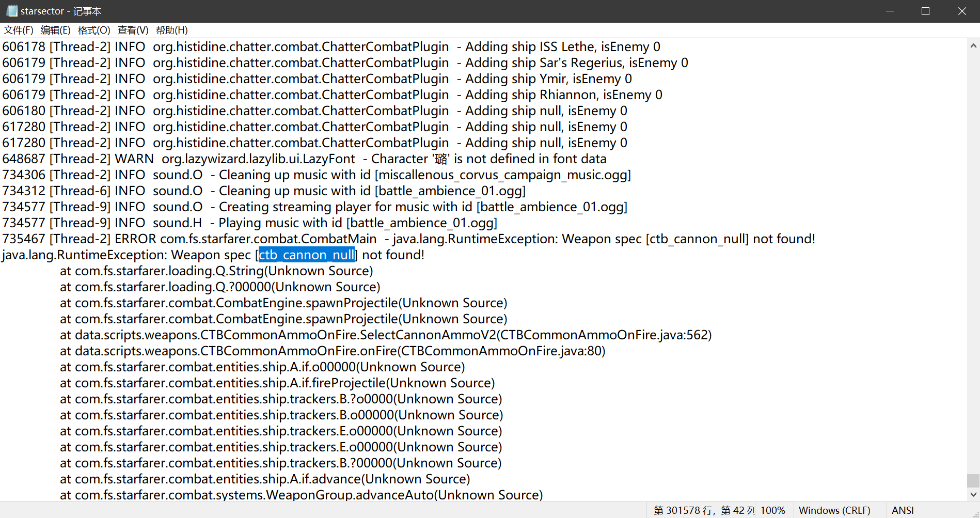This screenshot has width=980, height=518.
Task: Click the empty vertical scrollbar track
Action: click(973, 258)
